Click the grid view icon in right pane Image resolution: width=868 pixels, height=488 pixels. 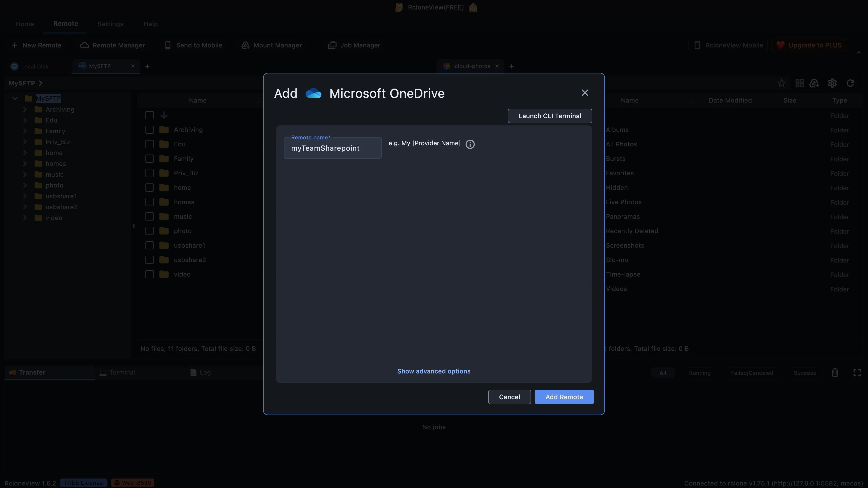tap(800, 83)
